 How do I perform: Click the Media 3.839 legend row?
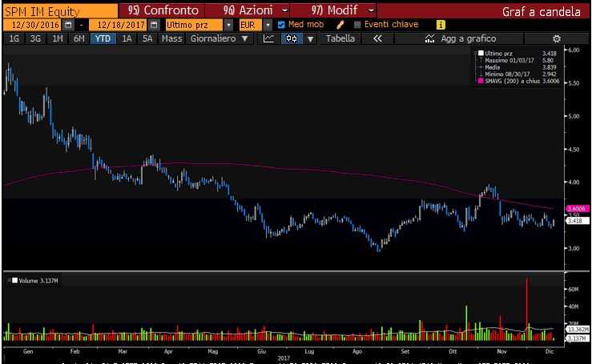tap(518, 67)
